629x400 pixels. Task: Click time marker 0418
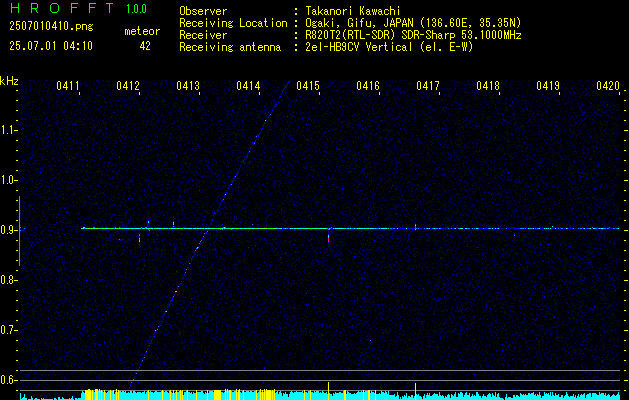pyautogui.click(x=488, y=86)
